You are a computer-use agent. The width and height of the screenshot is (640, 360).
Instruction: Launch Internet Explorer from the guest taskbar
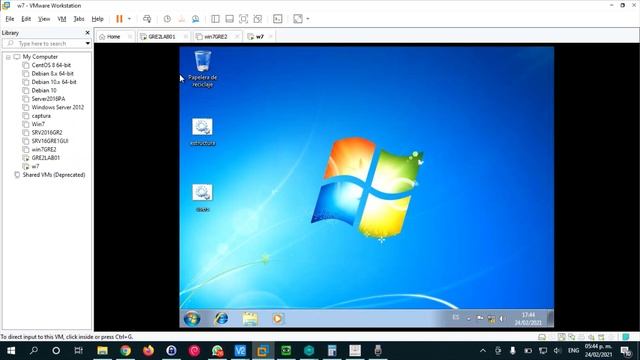pyautogui.click(x=222, y=319)
